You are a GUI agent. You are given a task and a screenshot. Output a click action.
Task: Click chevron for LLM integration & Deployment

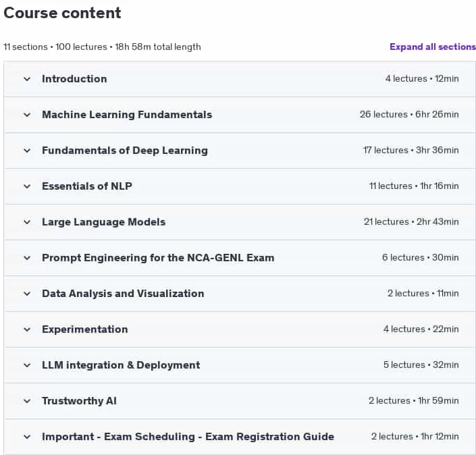[27, 365]
